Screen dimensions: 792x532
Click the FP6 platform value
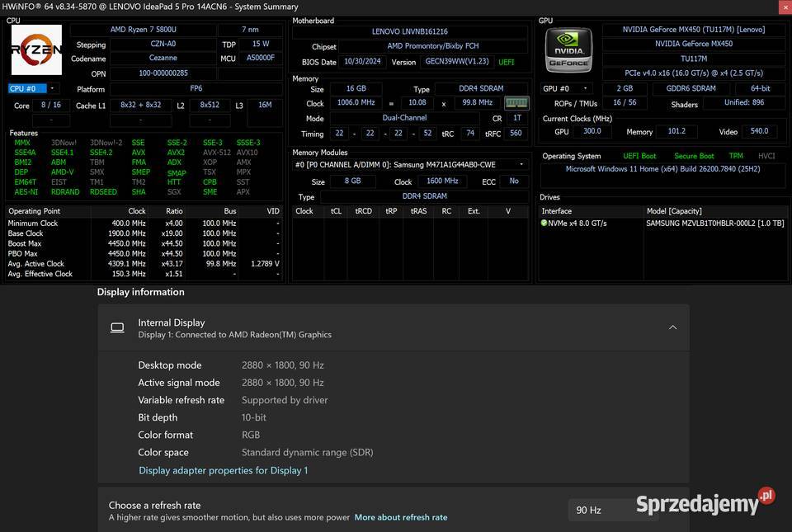(196, 88)
